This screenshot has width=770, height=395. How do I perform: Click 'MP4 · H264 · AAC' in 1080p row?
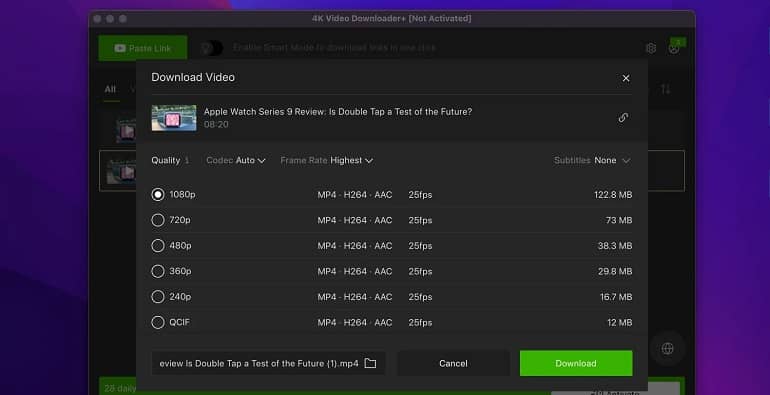tap(355, 195)
